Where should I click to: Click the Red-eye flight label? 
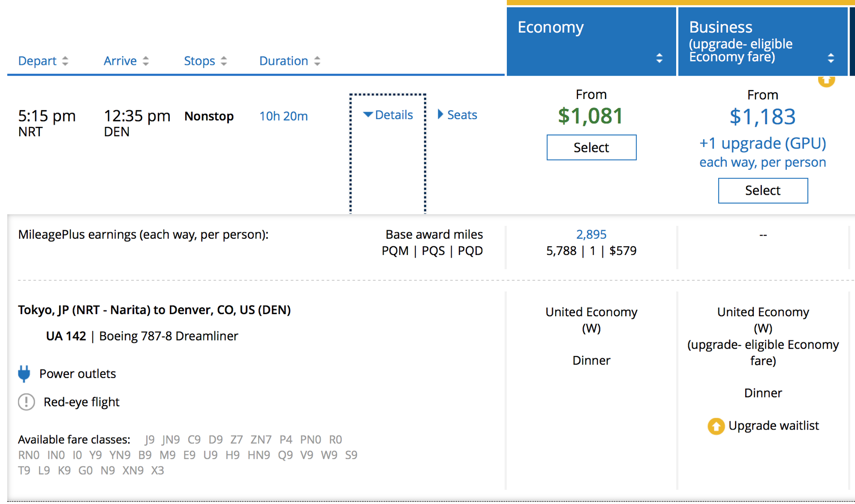pos(82,402)
